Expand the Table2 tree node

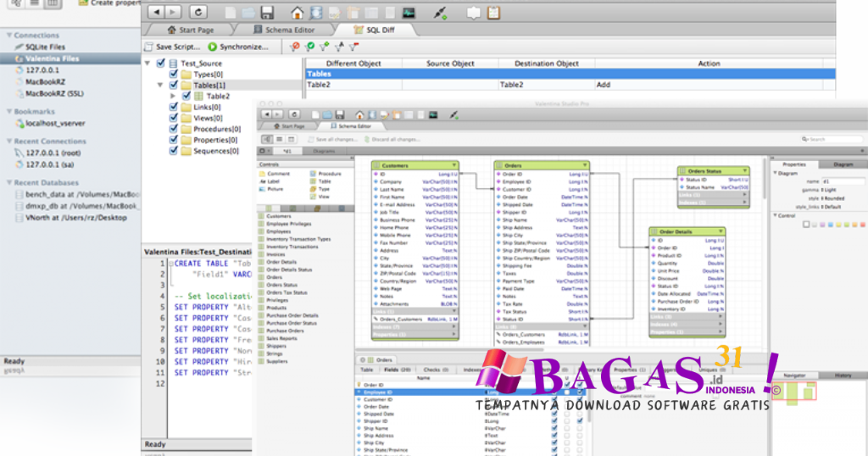[173, 97]
